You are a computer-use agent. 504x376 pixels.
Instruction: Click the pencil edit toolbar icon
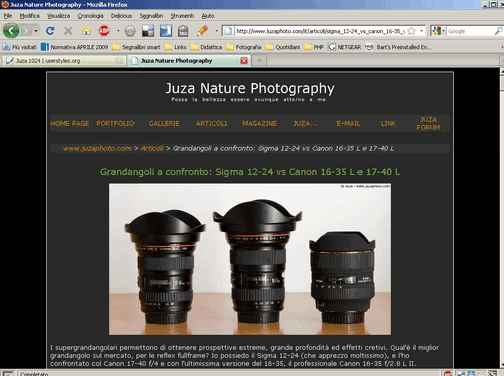point(202,31)
